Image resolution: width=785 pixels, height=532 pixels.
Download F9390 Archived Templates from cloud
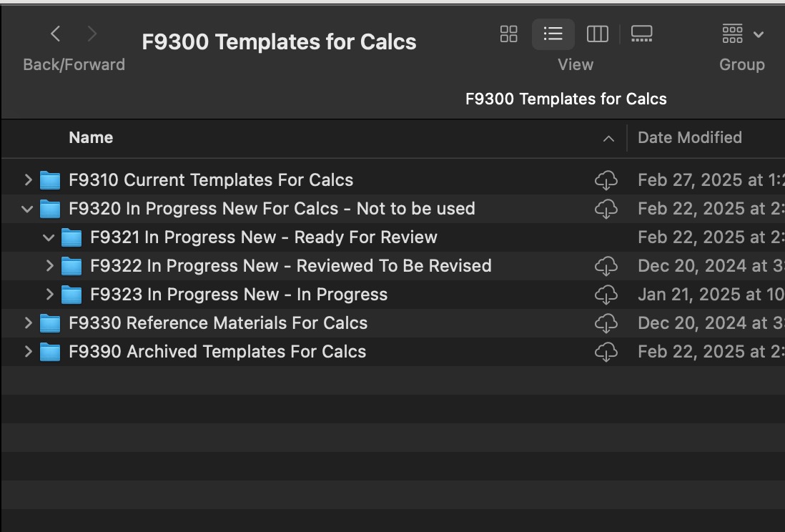coord(606,352)
